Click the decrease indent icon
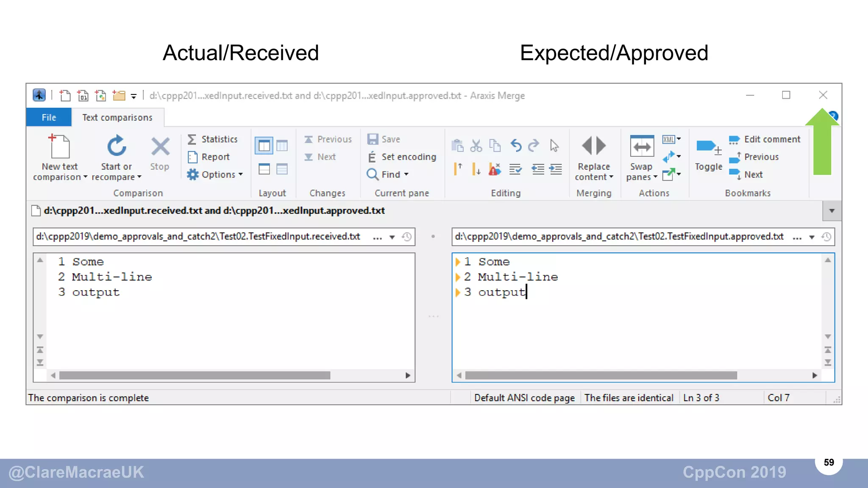This screenshot has width=868, height=488. pyautogui.click(x=538, y=169)
